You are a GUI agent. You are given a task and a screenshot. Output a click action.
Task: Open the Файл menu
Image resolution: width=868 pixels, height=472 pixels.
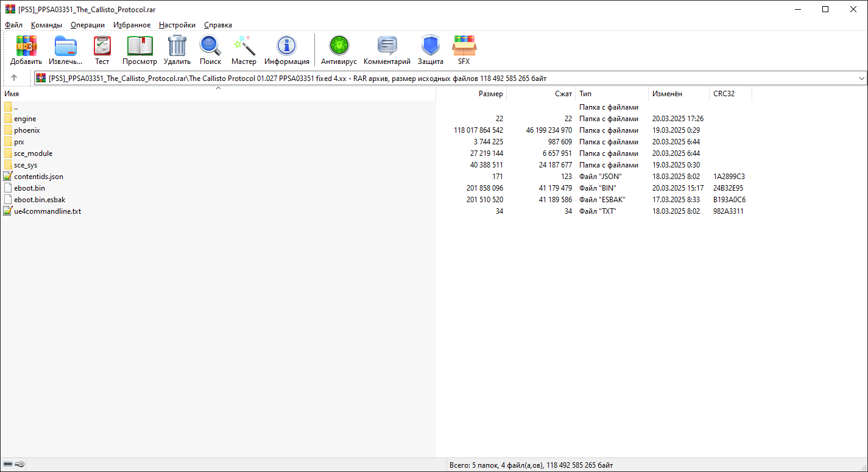pos(13,25)
